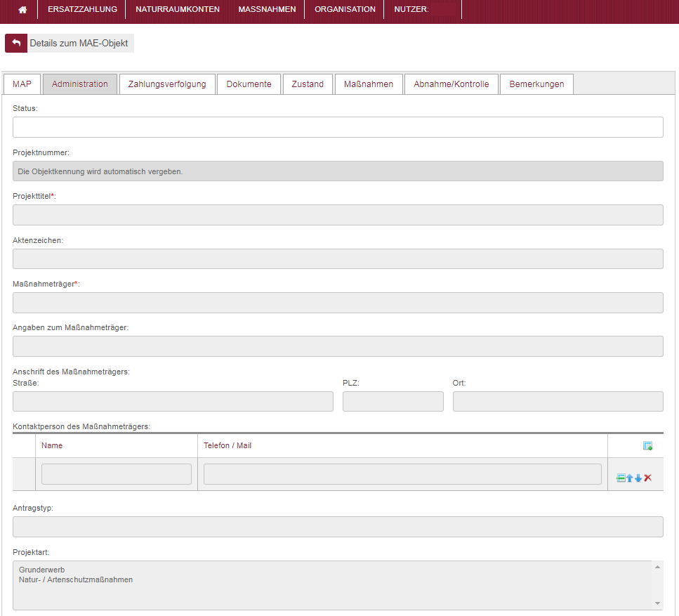
Task: Expand the Massnahmen menu in the navigation bar
Action: pos(267,10)
